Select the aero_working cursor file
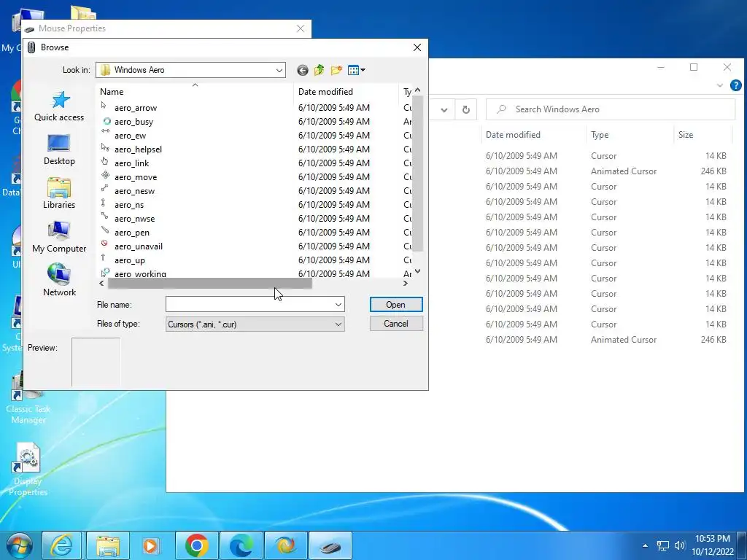 point(141,273)
